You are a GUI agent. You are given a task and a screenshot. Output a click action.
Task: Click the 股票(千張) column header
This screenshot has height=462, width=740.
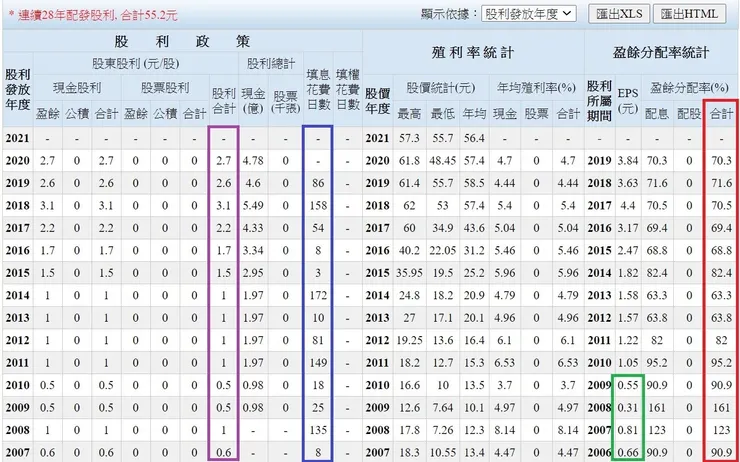click(x=286, y=101)
